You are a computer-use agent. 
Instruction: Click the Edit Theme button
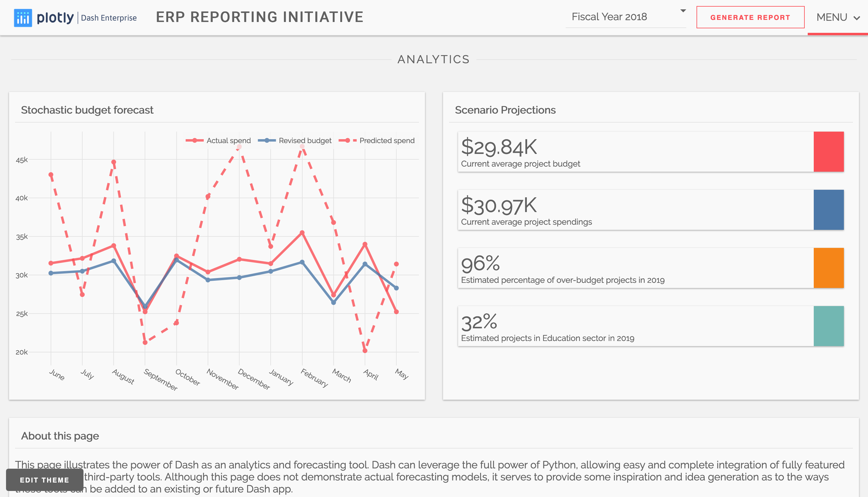[x=44, y=480]
